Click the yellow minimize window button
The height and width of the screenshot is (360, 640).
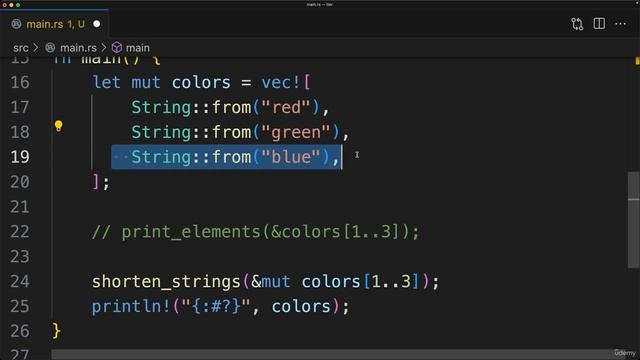pyautogui.click(x=11, y=5)
